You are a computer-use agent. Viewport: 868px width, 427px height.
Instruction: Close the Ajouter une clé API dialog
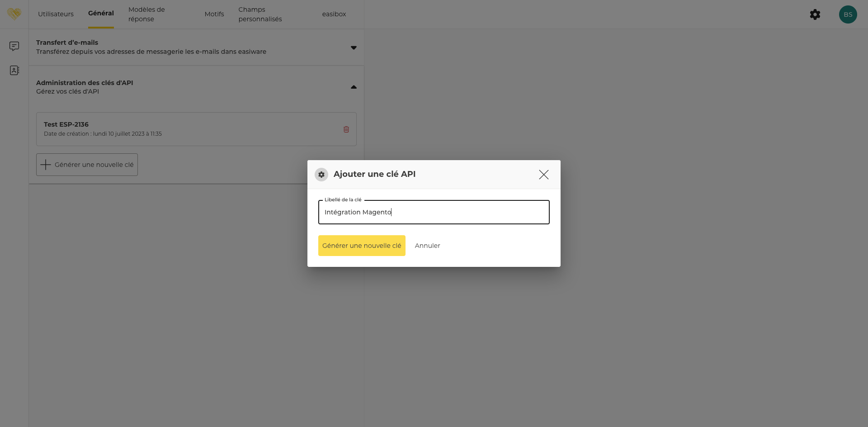543,175
